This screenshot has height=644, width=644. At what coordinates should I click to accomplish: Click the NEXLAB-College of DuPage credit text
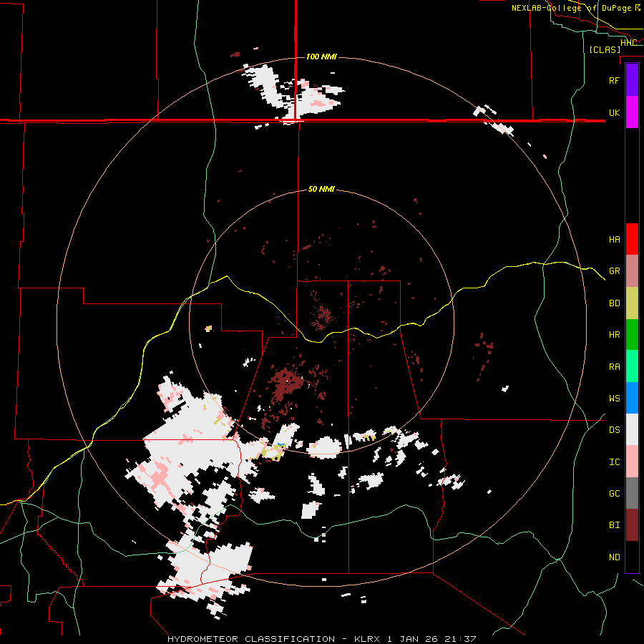[576, 8]
